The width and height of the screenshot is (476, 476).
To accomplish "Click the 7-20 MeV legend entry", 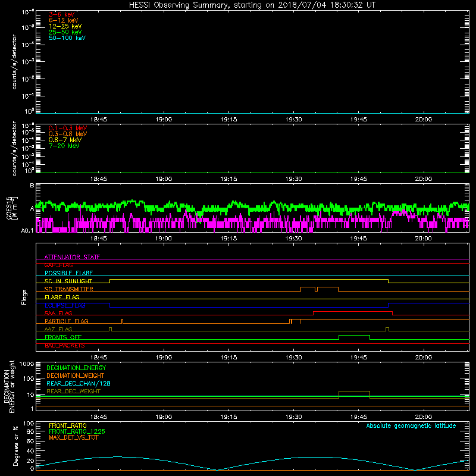I will [64, 146].
